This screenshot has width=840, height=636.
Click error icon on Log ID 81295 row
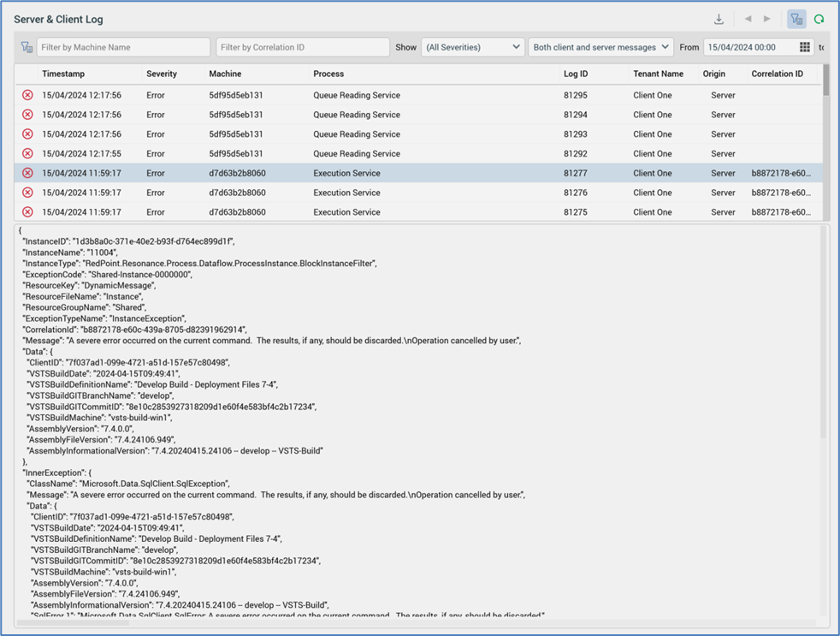27,95
